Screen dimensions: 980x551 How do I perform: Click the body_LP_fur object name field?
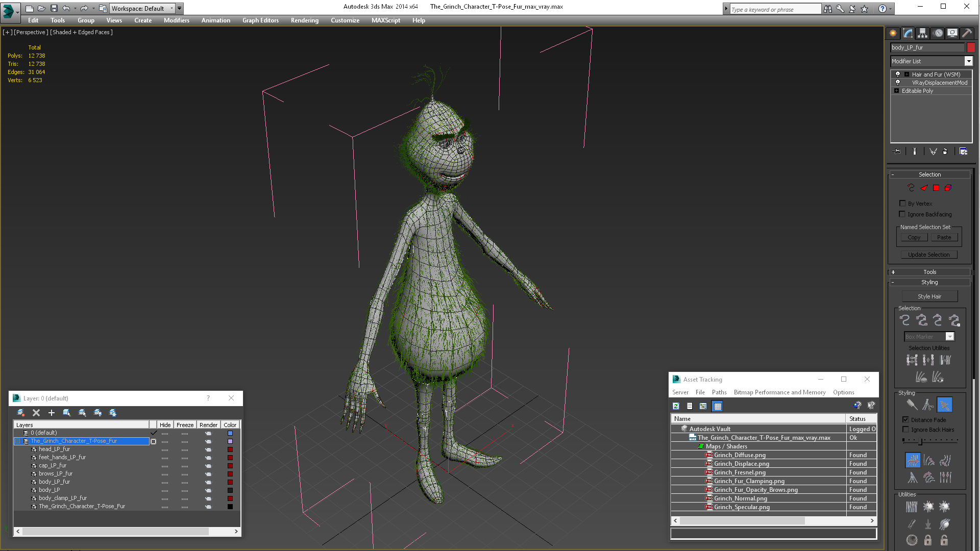pos(927,47)
